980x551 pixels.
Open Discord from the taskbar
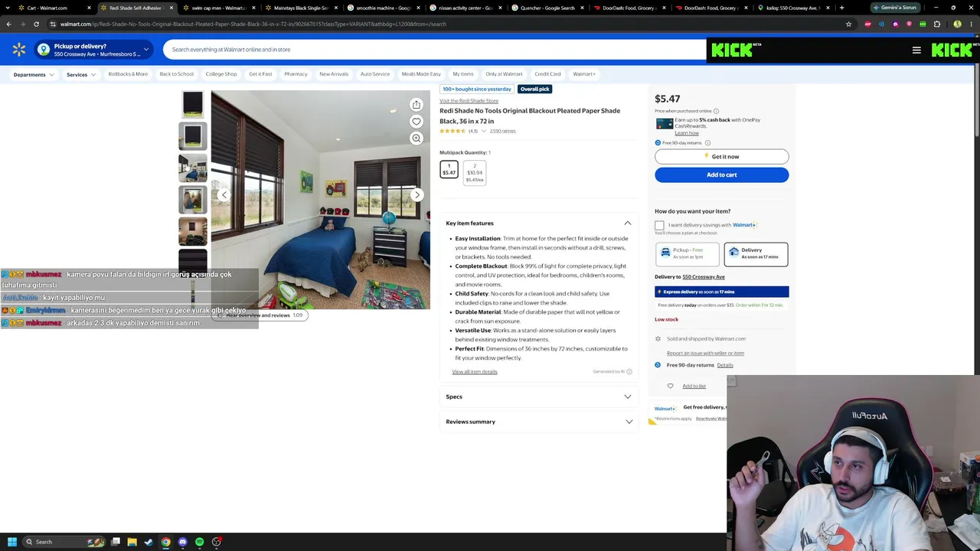(x=182, y=542)
